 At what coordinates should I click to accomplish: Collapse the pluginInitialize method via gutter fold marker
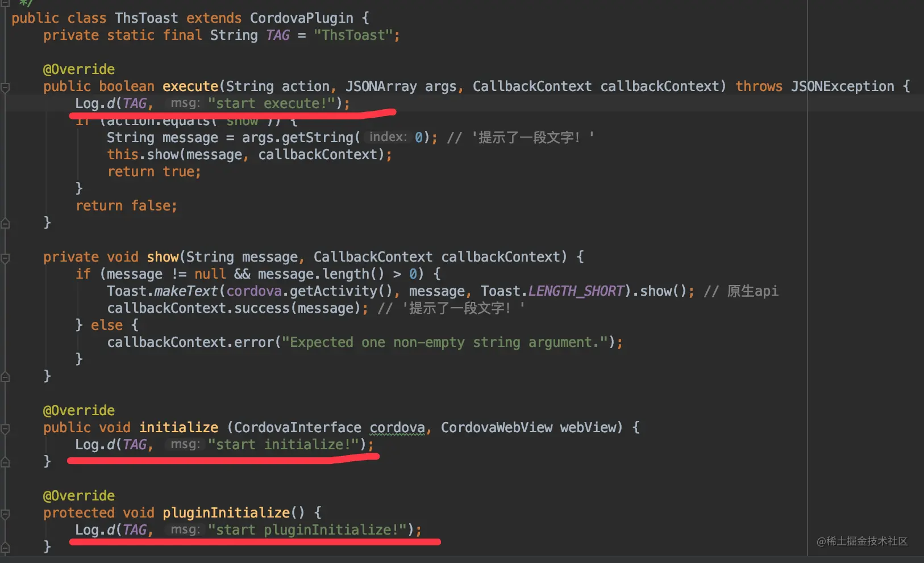[5, 514]
